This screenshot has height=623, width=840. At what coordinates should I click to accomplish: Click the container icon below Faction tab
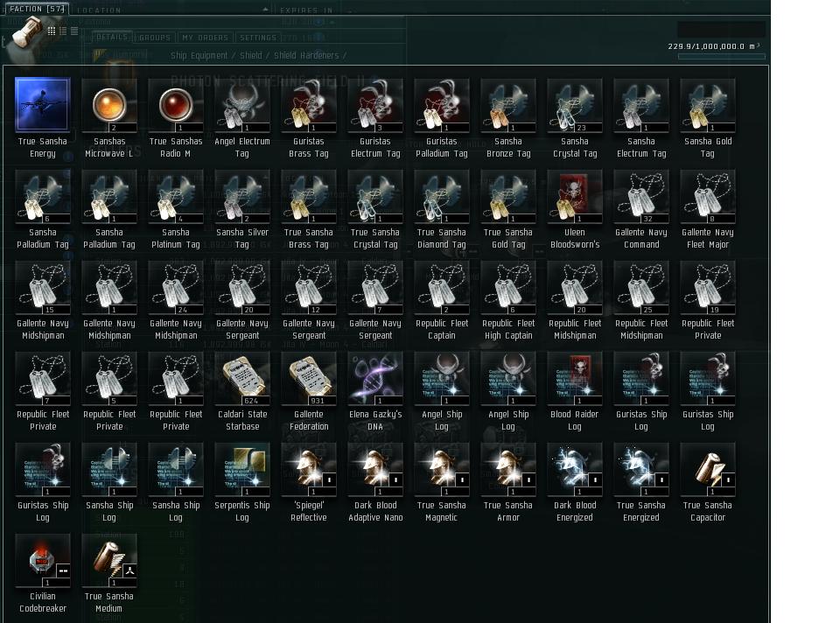(x=27, y=32)
